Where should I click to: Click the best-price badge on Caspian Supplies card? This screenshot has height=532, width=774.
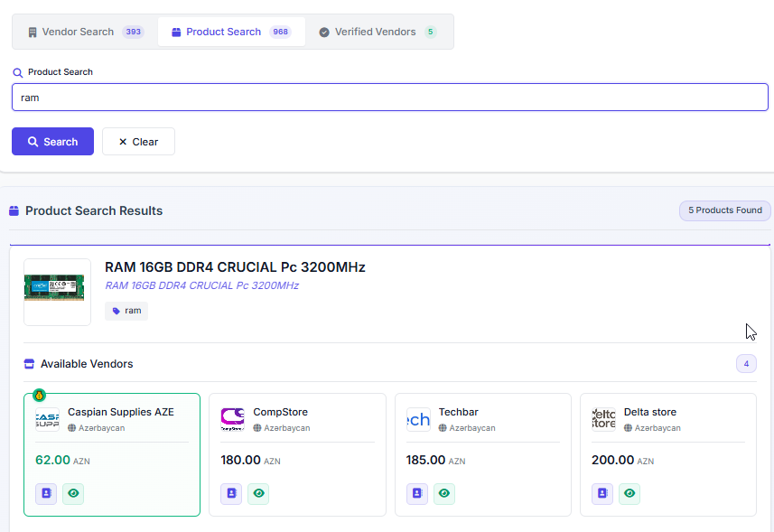39,396
